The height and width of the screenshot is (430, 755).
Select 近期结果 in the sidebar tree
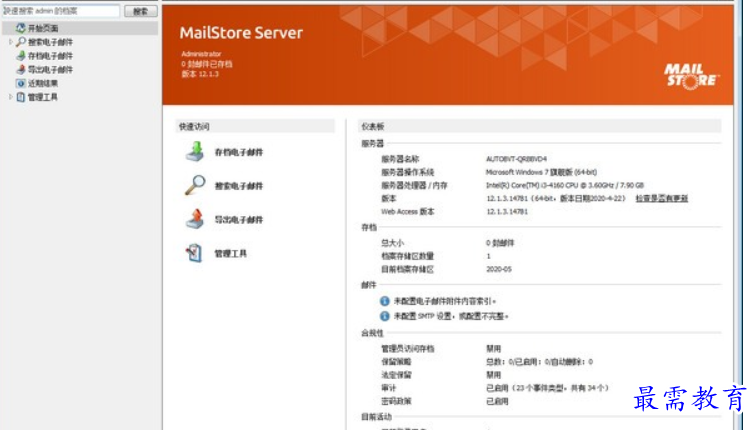(43, 83)
